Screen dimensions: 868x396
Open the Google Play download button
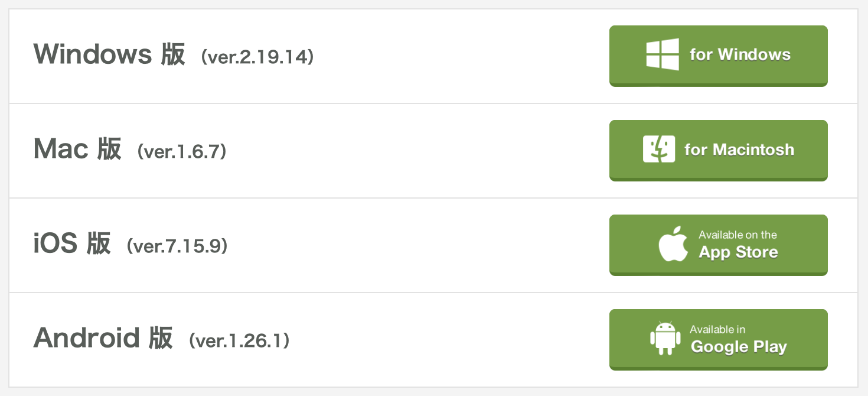[x=718, y=339]
